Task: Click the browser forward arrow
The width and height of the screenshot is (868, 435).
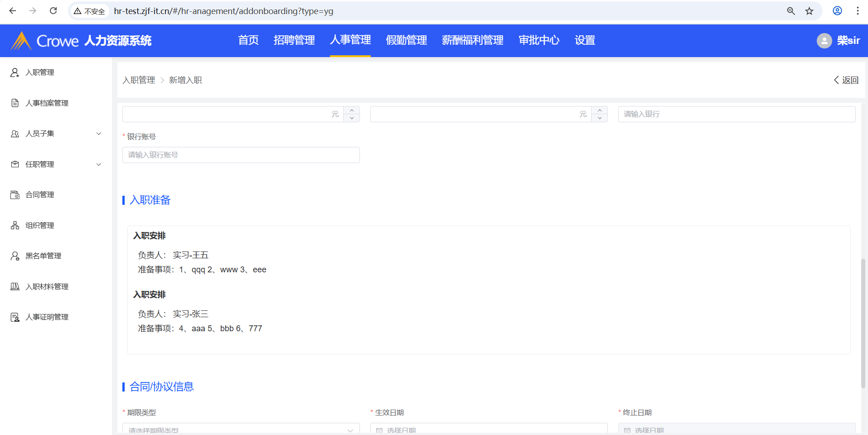Action: [33, 11]
